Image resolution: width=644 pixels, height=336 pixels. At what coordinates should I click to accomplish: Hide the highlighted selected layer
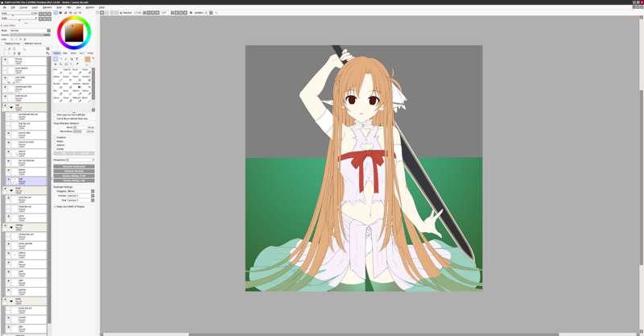click(9, 180)
